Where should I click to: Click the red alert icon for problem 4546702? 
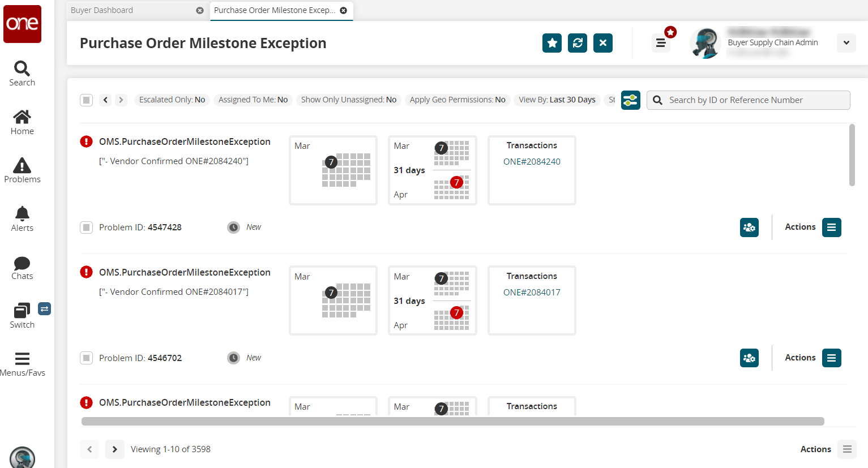click(86, 272)
